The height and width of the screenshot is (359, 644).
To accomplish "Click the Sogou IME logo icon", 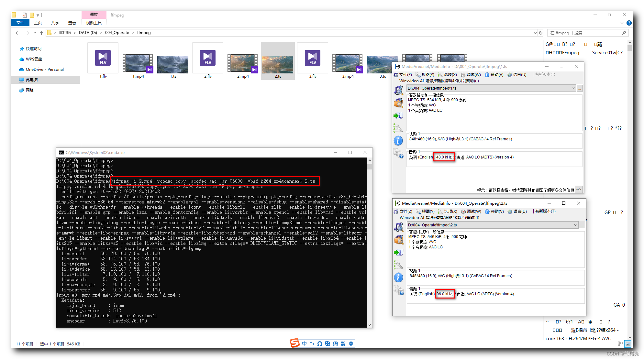I will (295, 343).
